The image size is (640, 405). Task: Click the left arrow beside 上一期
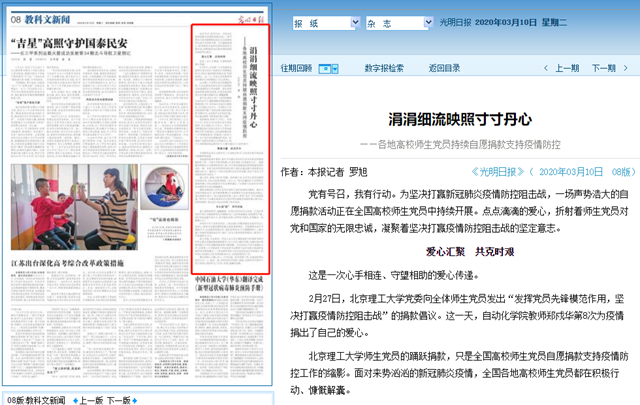546,68
